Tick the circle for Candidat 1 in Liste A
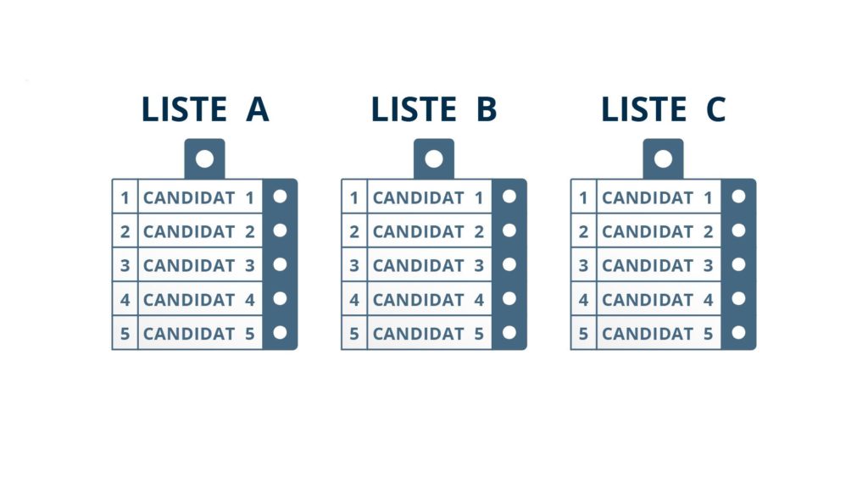 [x=280, y=197]
